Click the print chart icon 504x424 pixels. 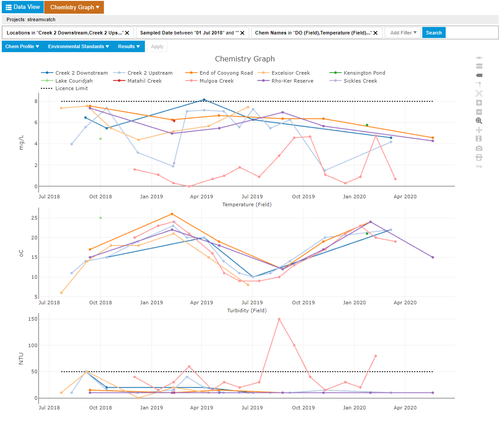coord(479,157)
